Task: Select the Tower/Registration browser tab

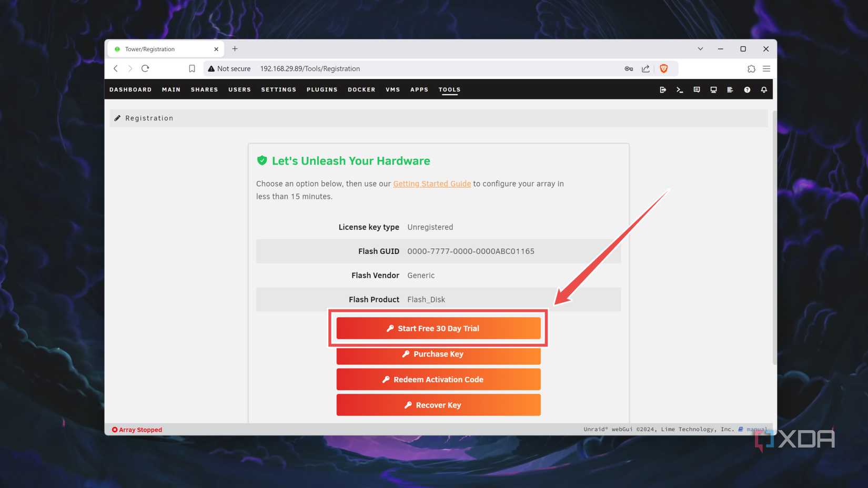Action: (x=165, y=49)
